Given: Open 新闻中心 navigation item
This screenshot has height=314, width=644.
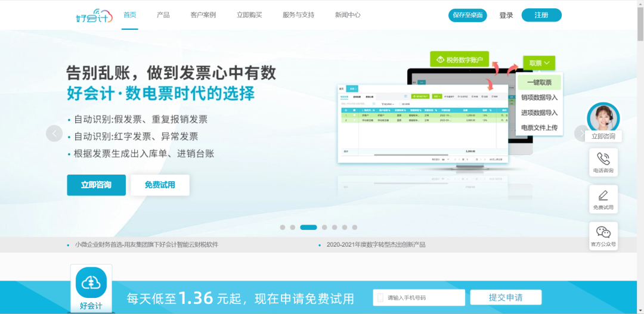Looking at the screenshot, I should coord(348,15).
